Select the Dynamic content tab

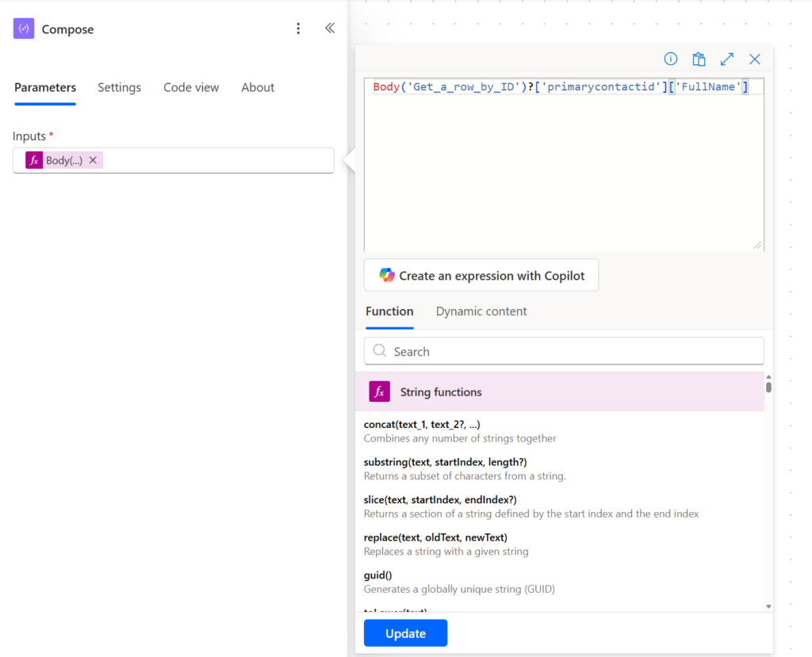tap(481, 311)
